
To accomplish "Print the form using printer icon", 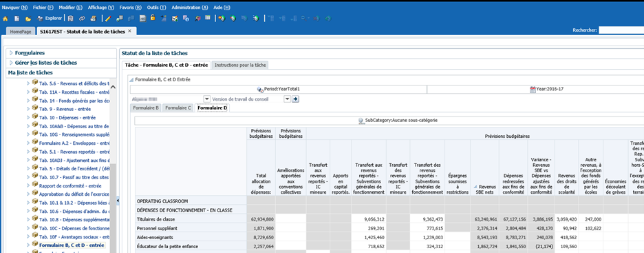I will [x=94, y=19].
